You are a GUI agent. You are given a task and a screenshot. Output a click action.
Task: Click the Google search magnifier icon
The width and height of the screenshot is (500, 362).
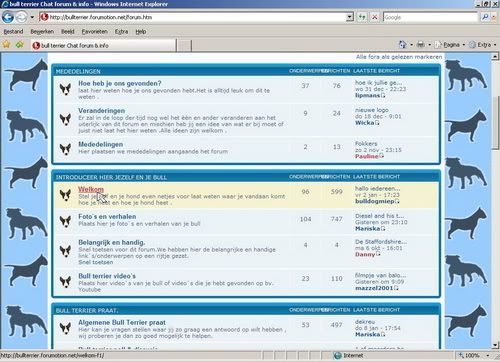point(485,17)
